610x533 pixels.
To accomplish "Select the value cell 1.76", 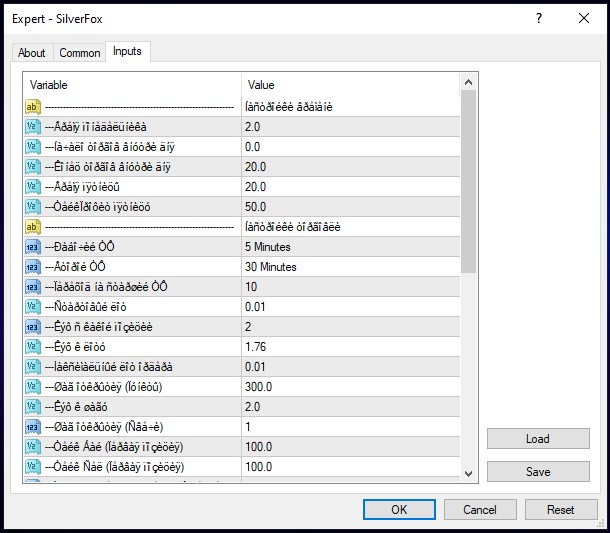I will coord(351,347).
